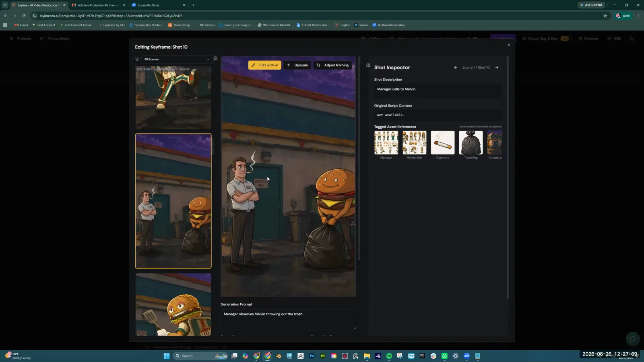The image size is (644, 362).
Task: Open the browser apps grid icon
Action: pos(5,25)
